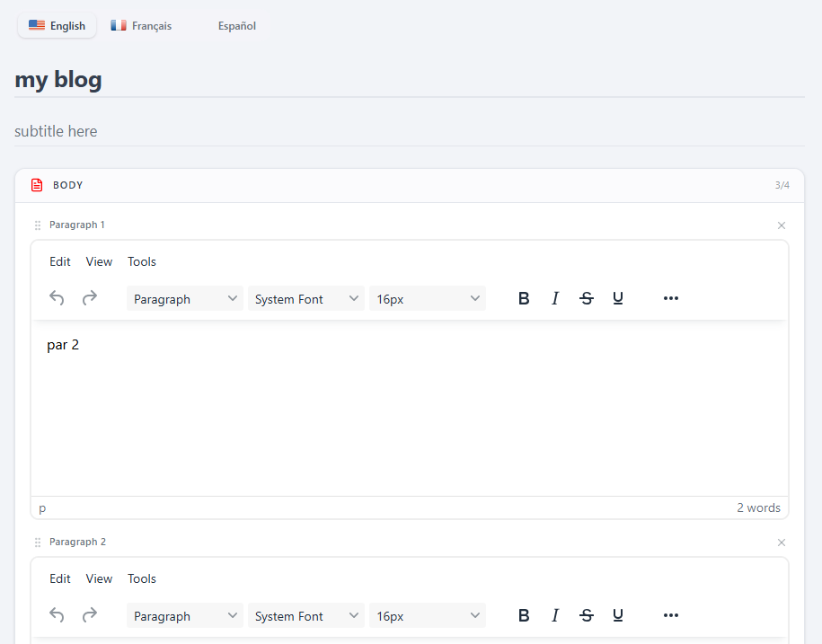Click the 'Paragraph 2' block label
The width and height of the screenshot is (822, 644).
pyautogui.click(x=77, y=542)
